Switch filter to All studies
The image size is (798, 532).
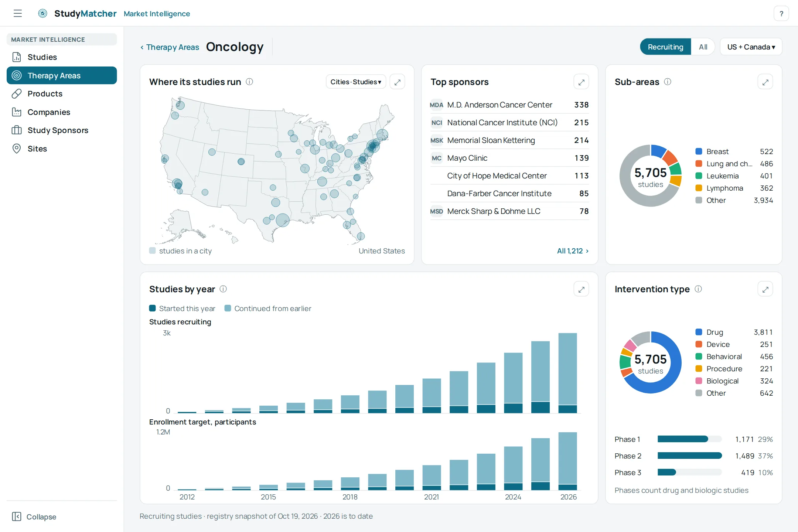coord(703,47)
